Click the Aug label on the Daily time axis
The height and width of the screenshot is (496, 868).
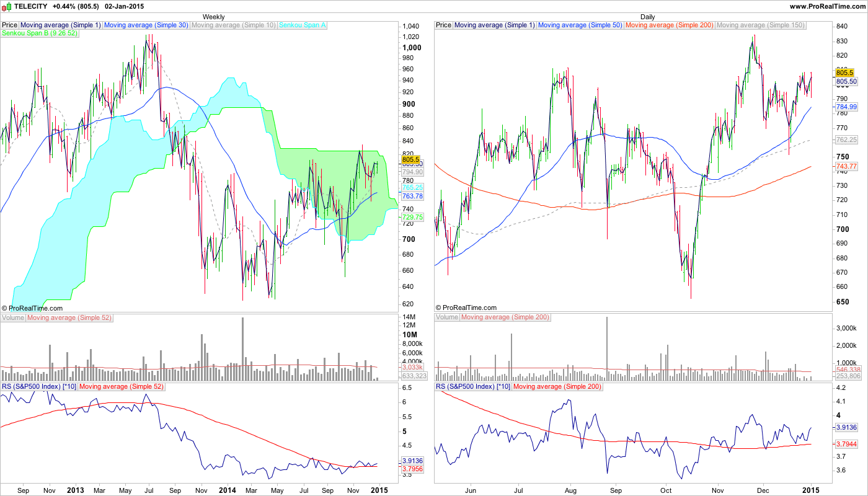click(570, 490)
